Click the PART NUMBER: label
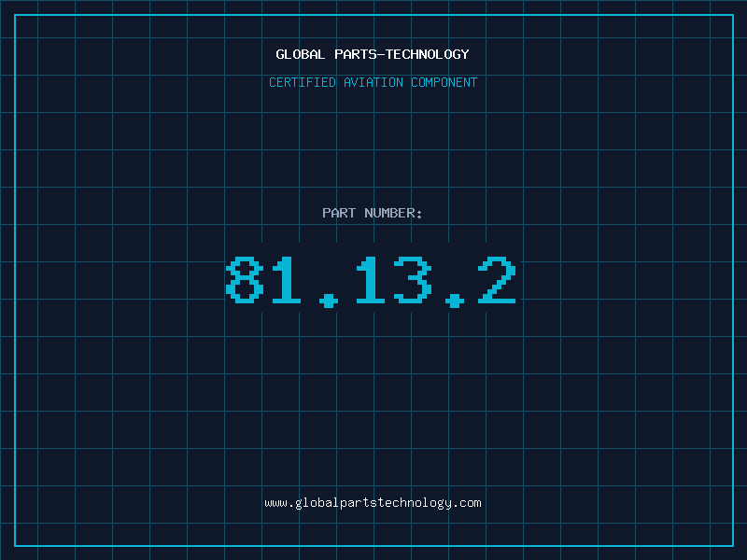The width and height of the screenshot is (747, 560). 372,213
